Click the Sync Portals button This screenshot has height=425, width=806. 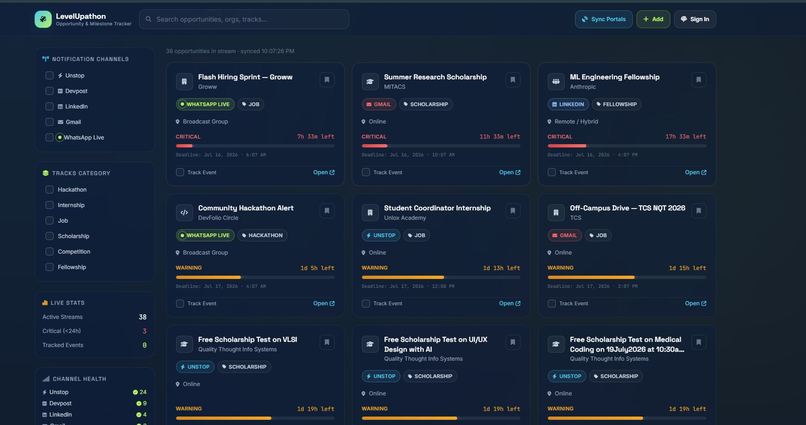[x=603, y=19]
